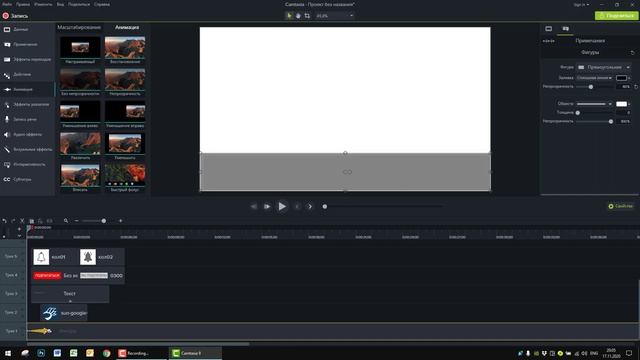Screen dimensions: 640x360
Task: Zoom in timeline with plus button
Action: click(x=120, y=221)
